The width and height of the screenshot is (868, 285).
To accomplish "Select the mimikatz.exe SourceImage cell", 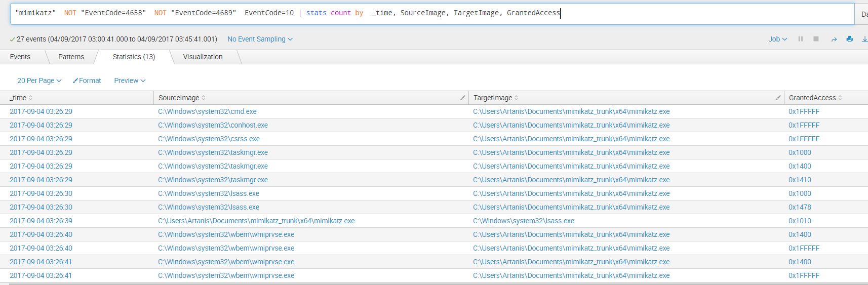I will pos(256,221).
